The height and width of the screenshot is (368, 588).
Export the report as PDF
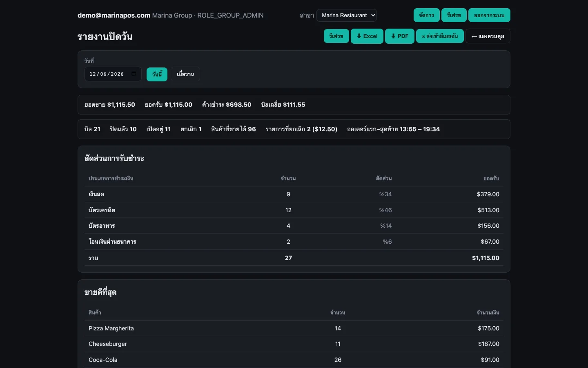click(x=400, y=36)
